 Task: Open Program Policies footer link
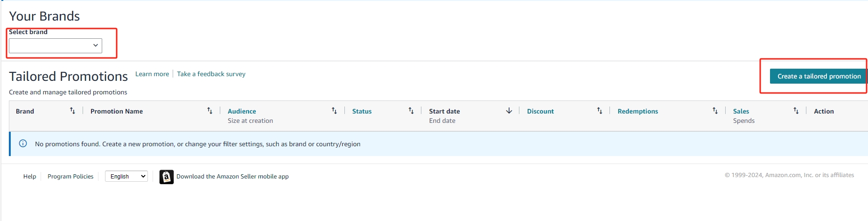pyautogui.click(x=70, y=176)
